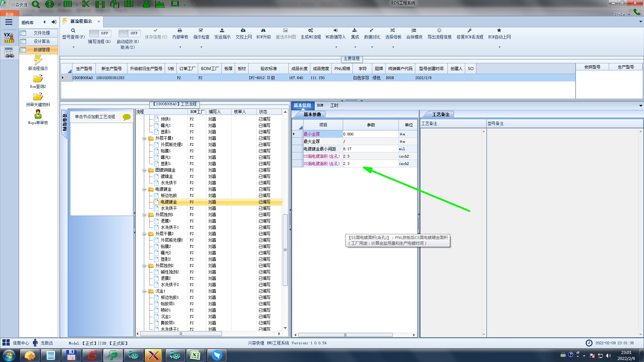Open the 新流程指示 lightning sidebar icon
Image resolution: width=644 pixels, height=362 pixels.
[38, 60]
